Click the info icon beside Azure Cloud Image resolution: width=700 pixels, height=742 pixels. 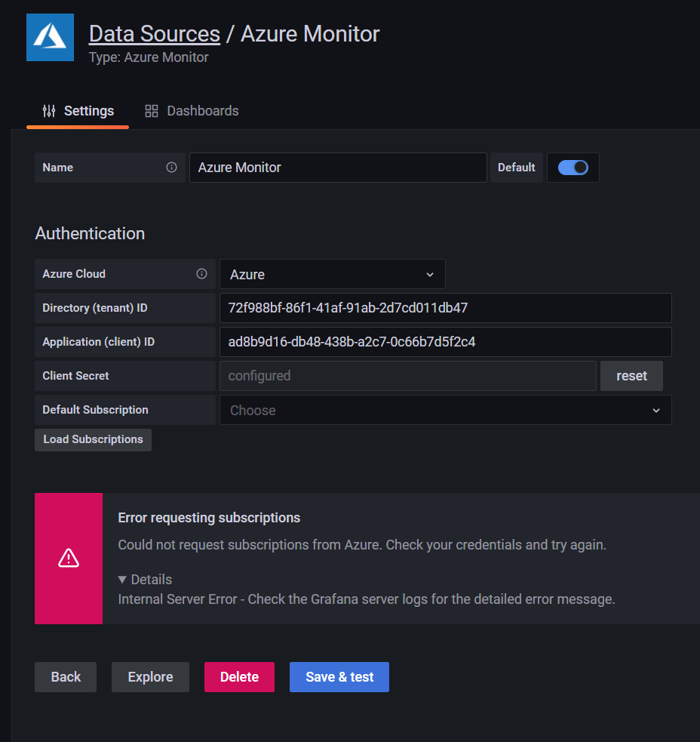pos(202,274)
